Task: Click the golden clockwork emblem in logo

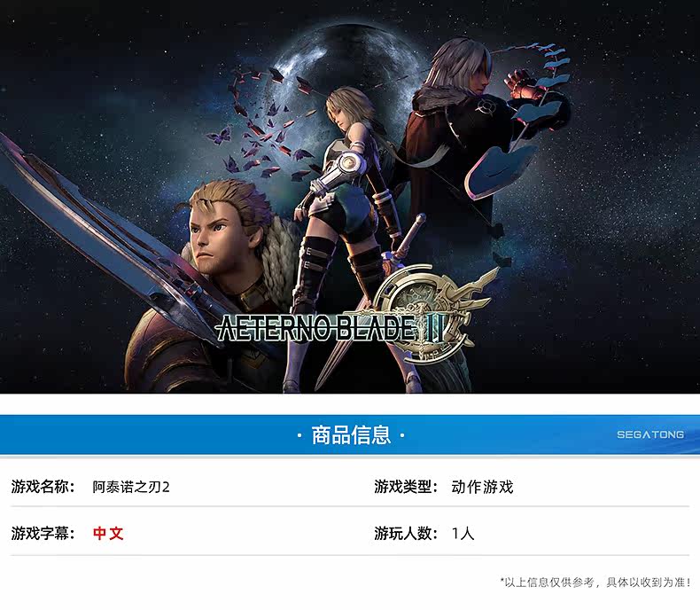Action: (x=429, y=309)
